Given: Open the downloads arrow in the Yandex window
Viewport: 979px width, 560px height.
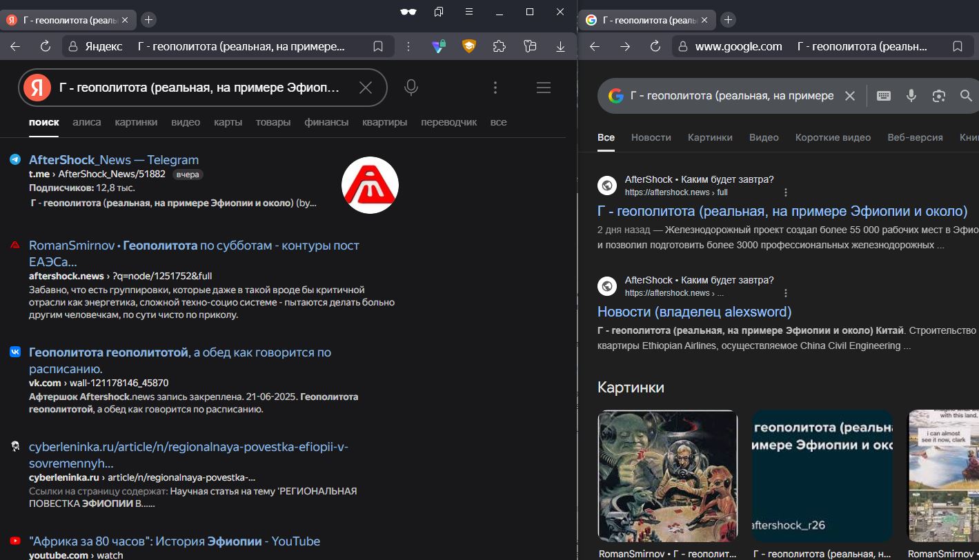Looking at the screenshot, I should [560, 46].
